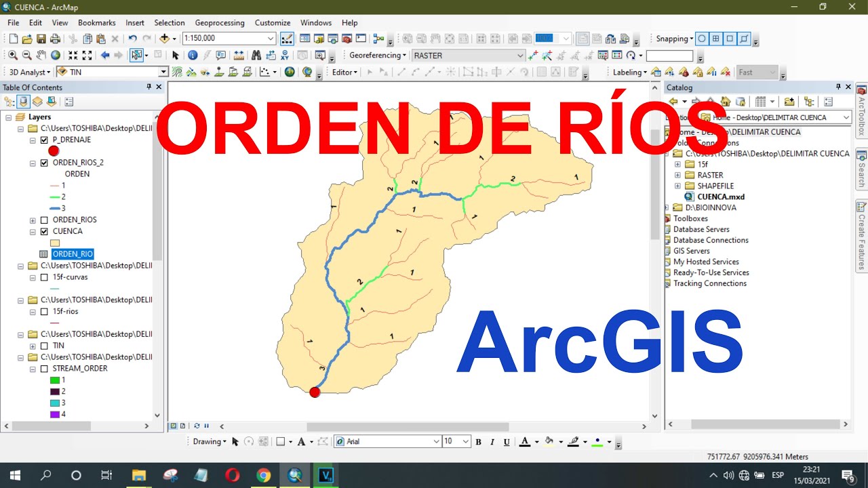Screen dimensions: 868x488
Task: Open the Labeling dropdown button
Action: coord(630,72)
